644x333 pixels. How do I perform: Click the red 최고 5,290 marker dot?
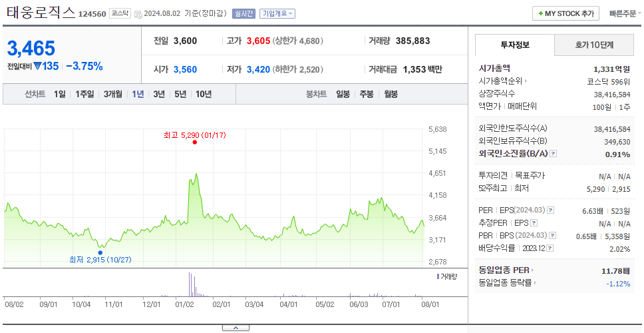click(x=195, y=143)
